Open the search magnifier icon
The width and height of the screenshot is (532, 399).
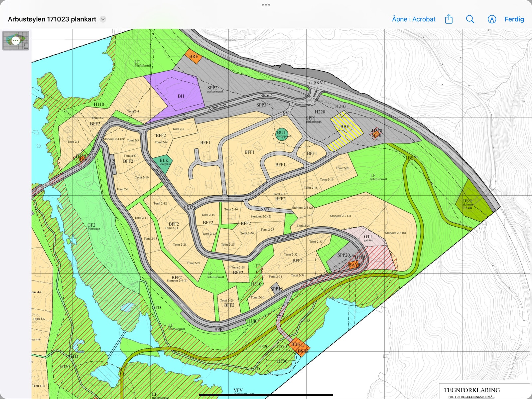[470, 19]
